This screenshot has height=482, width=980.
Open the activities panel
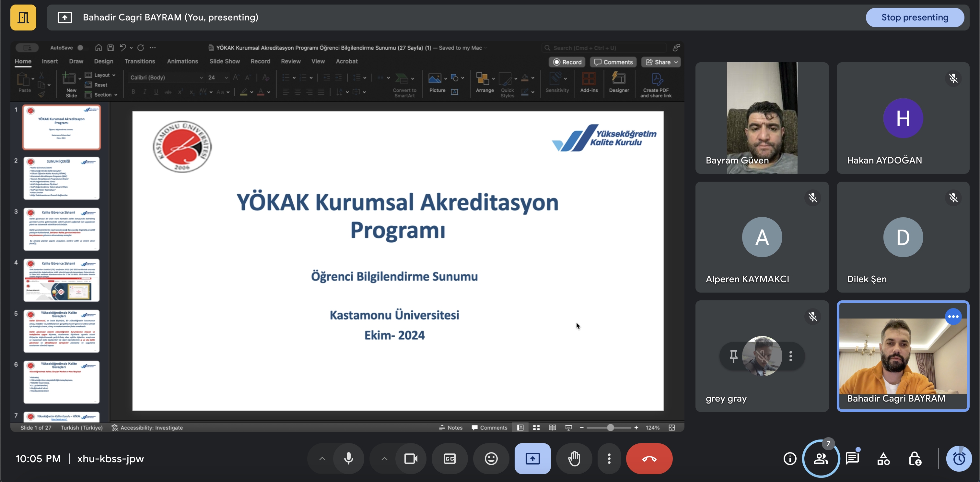883,458
